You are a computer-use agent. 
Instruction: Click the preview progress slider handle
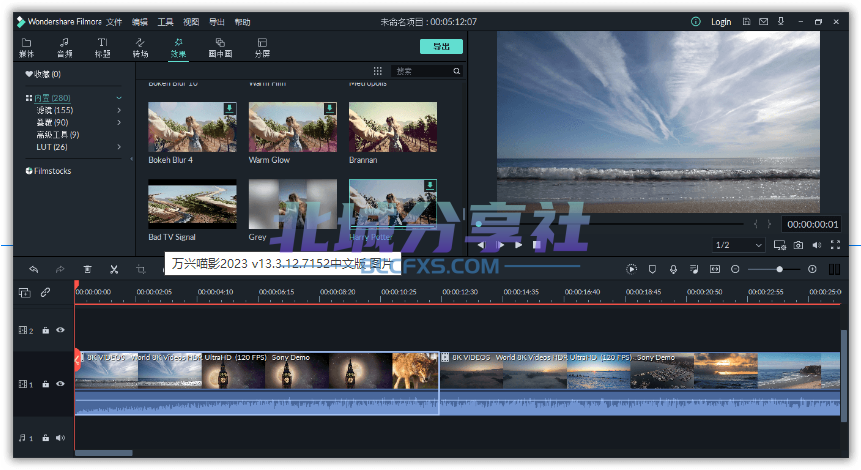click(479, 224)
